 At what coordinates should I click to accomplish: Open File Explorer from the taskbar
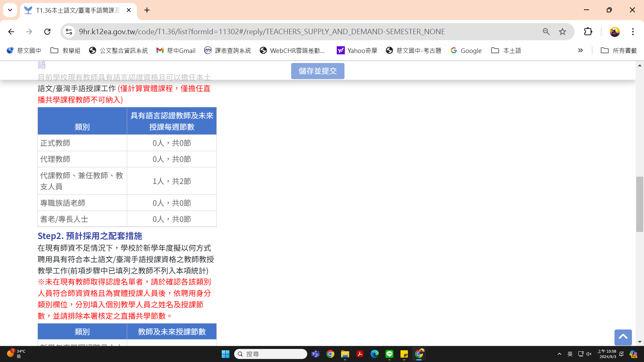[345, 354]
